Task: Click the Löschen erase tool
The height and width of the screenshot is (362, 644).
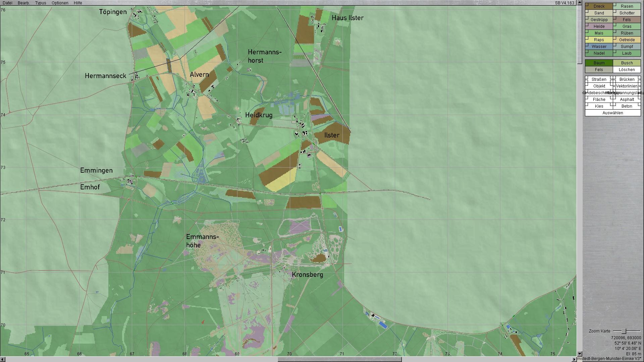Action: tap(627, 70)
